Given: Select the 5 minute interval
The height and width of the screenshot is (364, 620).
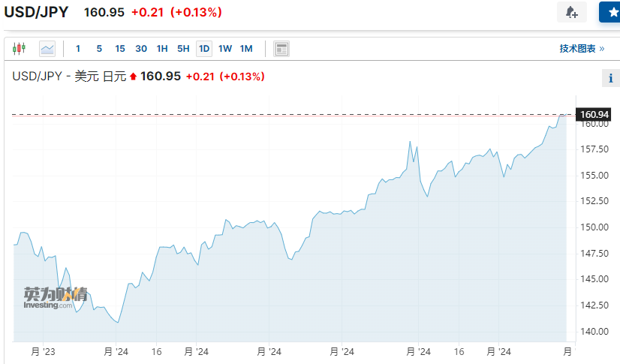Looking at the screenshot, I should coord(99,49).
